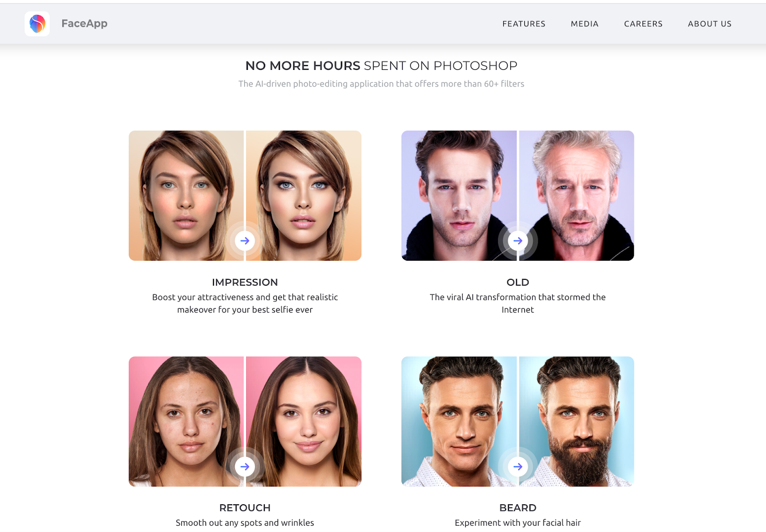This screenshot has height=532, width=766.
Task: Click the arrow icon on the Retouch images
Action: (245, 466)
